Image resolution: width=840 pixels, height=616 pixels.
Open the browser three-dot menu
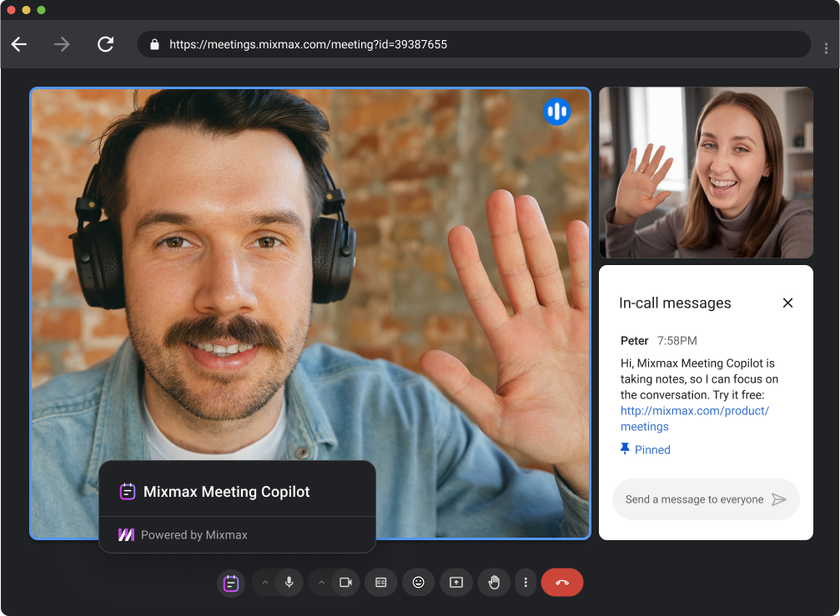click(x=826, y=48)
